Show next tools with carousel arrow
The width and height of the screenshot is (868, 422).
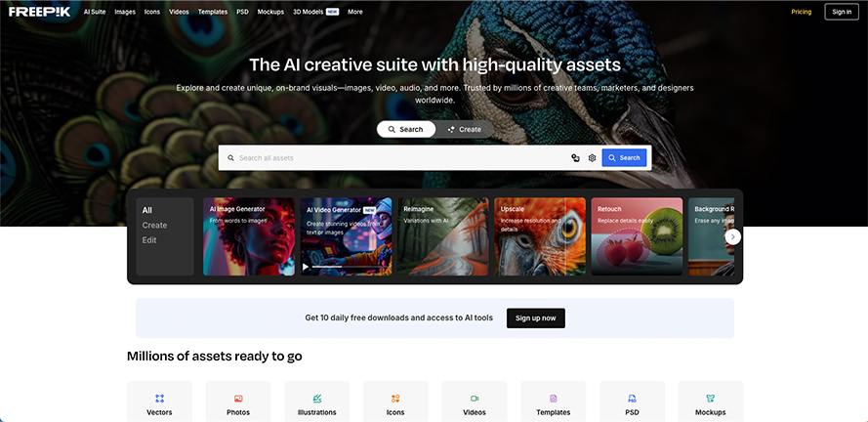tap(733, 237)
